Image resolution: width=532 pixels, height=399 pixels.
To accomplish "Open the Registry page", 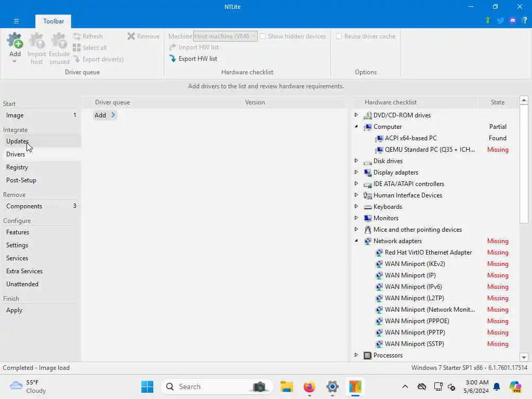I will (x=41, y=167).
